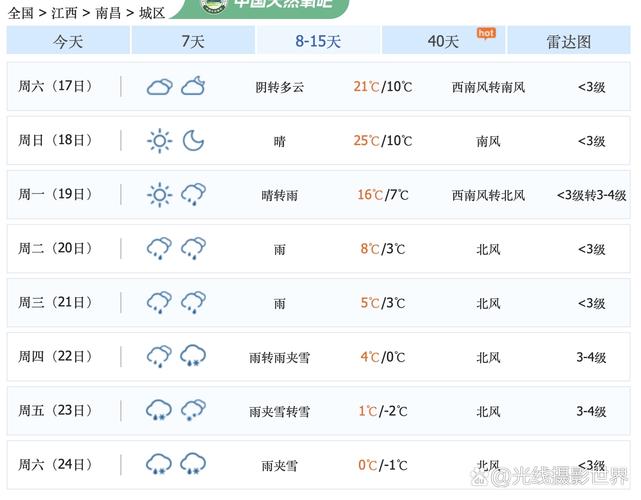Click the 周五（23日） date label
The height and width of the screenshot is (500, 641).
[x=55, y=410]
